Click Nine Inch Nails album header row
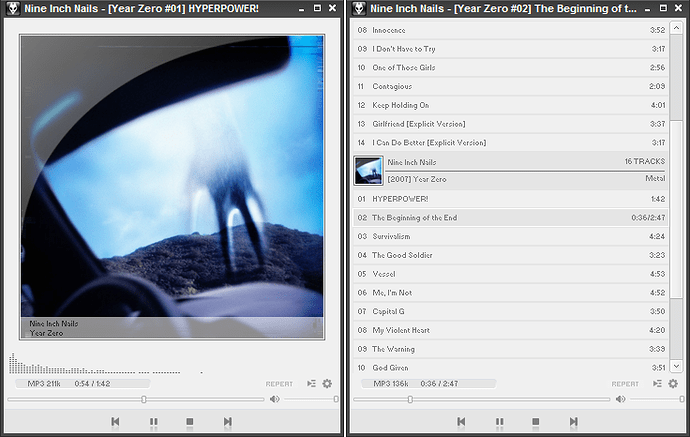Viewport: 690px width, 437px height. pyautogui.click(x=511, y=170)
